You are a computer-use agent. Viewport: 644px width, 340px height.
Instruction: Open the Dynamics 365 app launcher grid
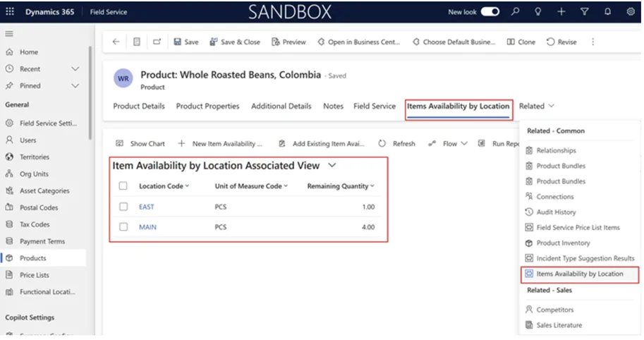tap(10, 11)
